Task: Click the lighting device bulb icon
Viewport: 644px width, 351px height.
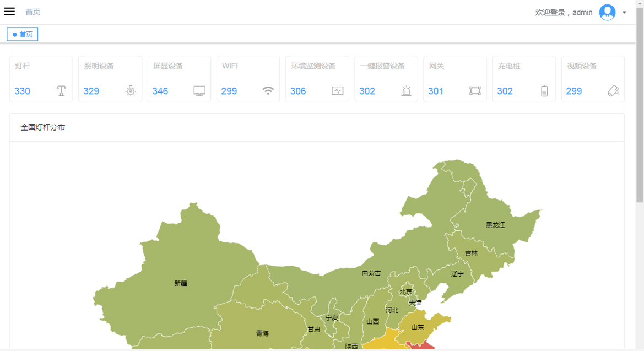Action: click(x=131, y=91)
